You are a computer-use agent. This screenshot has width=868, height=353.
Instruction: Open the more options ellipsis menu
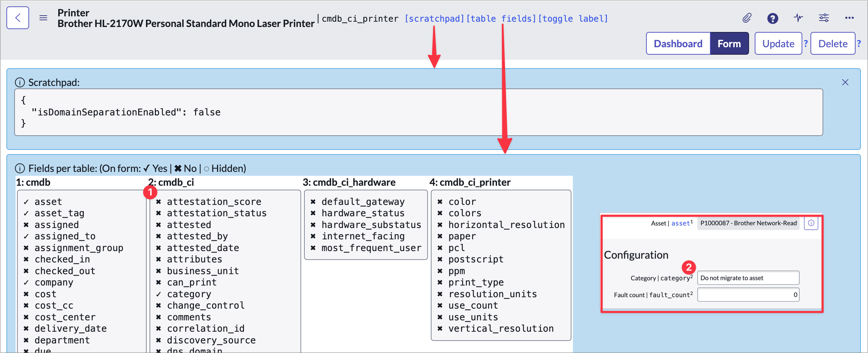click(849, 18)
